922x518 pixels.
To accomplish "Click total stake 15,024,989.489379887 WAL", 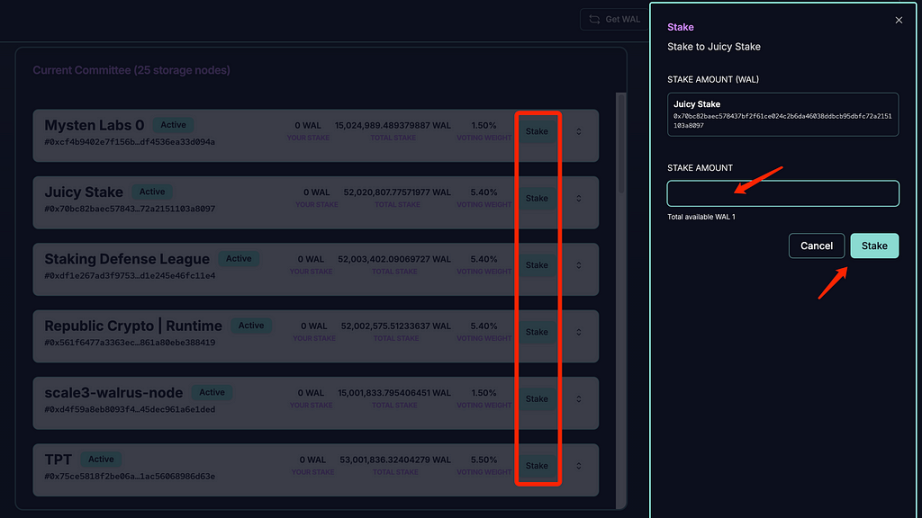I will (393, 125).
